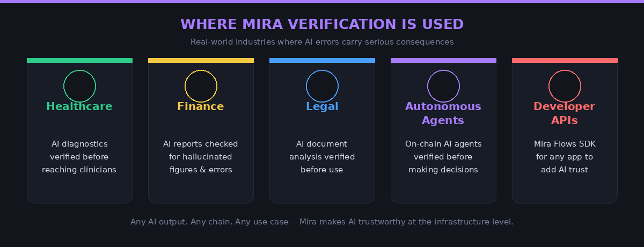Click the purple circle icon above Autonomous Agents
Image resolution: width=644 pixels, height=247 pixels.
pos(443,86)
